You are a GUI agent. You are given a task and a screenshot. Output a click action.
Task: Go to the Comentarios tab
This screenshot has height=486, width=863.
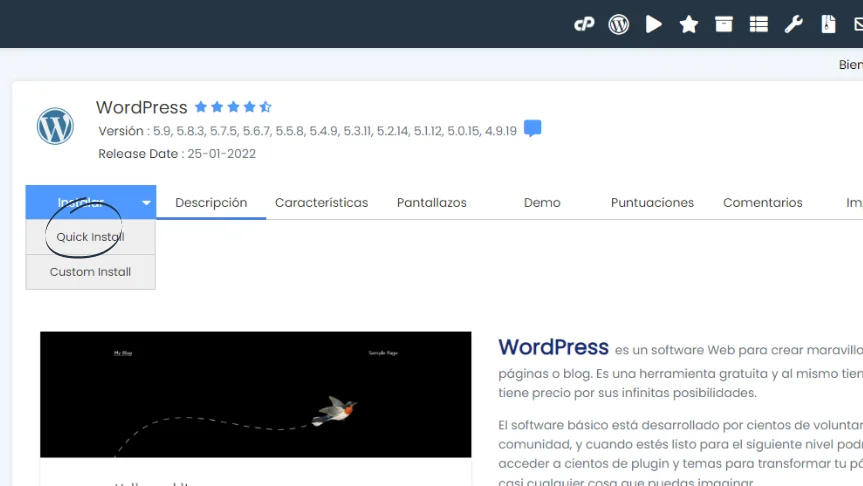[763, 203]
